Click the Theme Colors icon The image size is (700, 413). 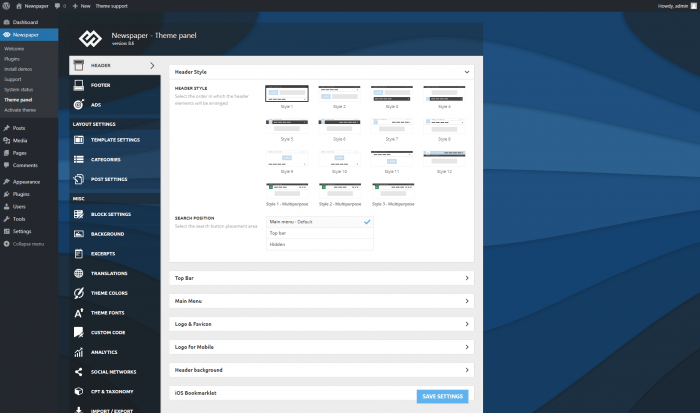(x=79, y=293)
